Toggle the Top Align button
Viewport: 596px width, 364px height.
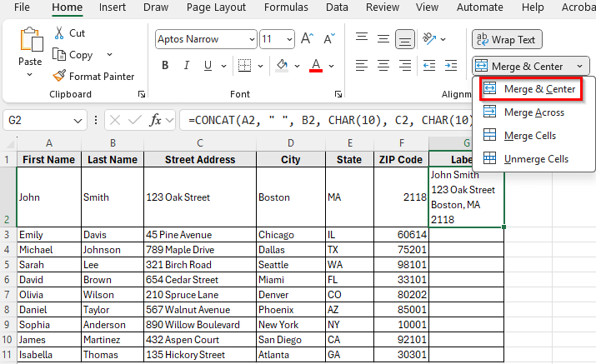click(x=361, y=38)
